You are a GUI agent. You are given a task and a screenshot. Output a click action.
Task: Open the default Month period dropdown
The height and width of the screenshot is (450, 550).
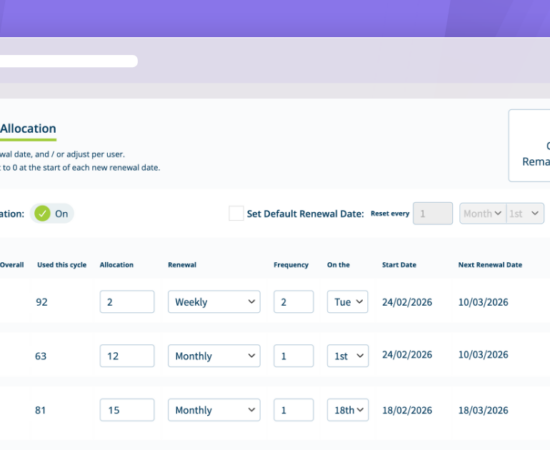tap(483, 213)
